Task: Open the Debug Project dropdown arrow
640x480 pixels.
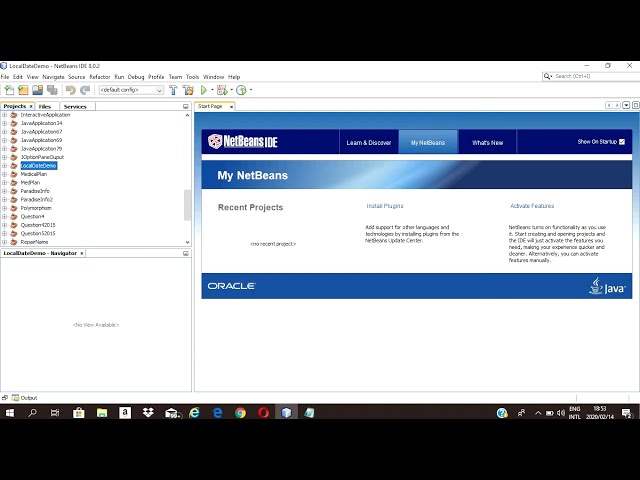Action: 231,90
